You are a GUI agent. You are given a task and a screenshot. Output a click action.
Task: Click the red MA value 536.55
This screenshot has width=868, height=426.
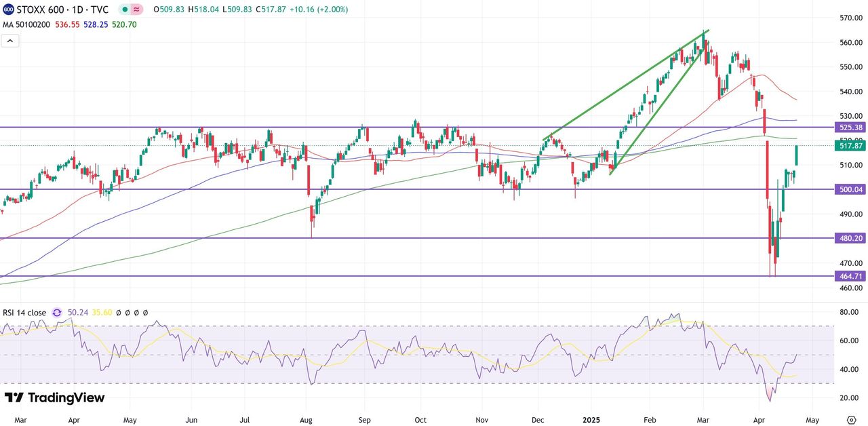click(67, 24)
